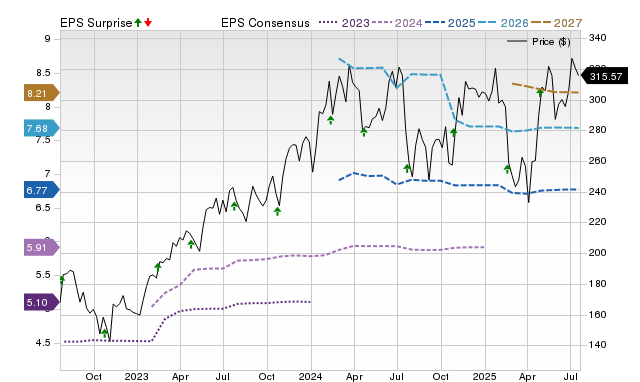
Task: Toggle the 2026 consensus legend entry
Action: click(503, 23)
